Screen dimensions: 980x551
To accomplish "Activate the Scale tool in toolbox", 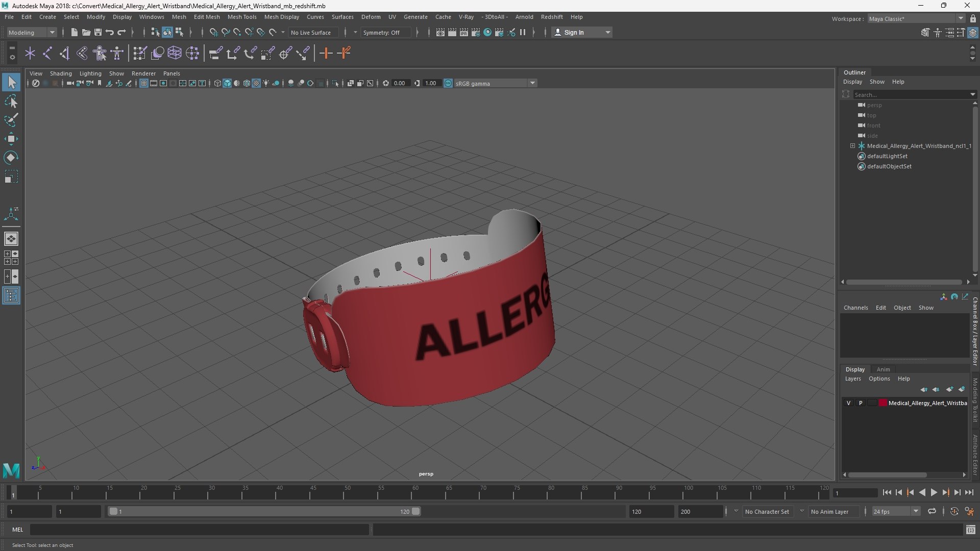I will click(11, 177).
